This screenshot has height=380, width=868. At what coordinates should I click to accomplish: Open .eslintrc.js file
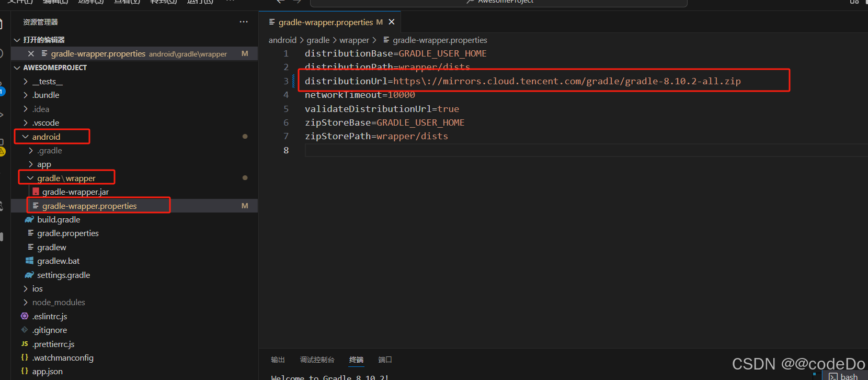pyautogui.click(x=50, y=317)
